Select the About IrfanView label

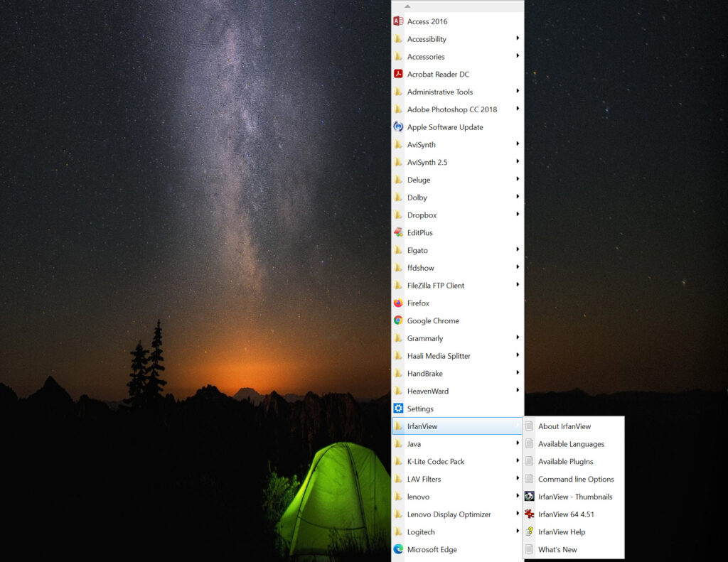564,426
